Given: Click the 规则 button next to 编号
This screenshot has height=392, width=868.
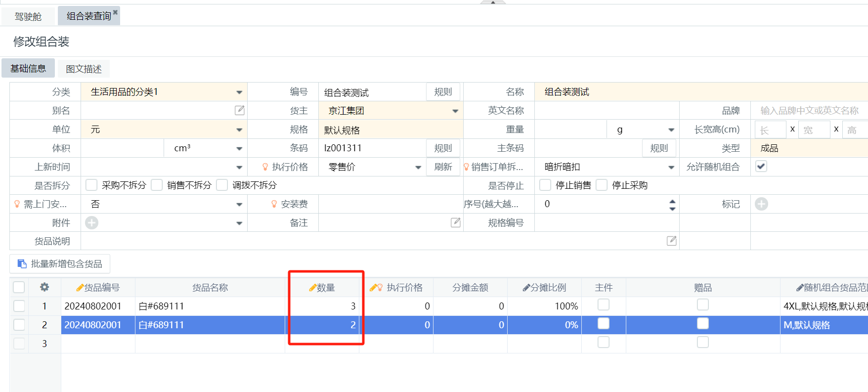Looking at the screenshot, I should [443, 92].
